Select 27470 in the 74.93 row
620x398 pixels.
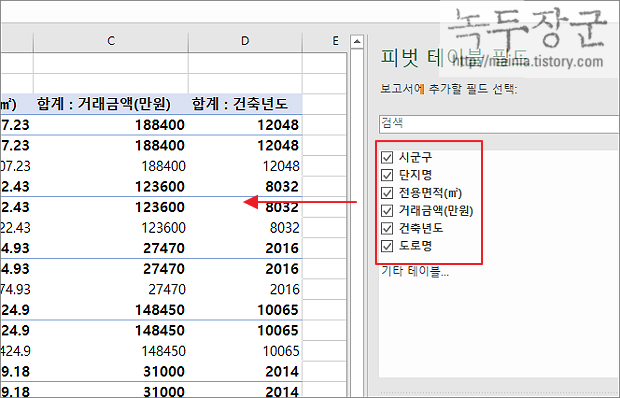(111, 289)
